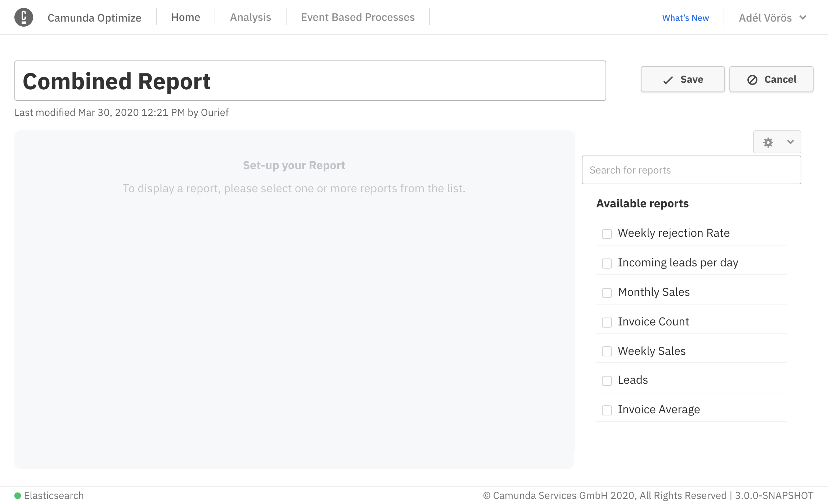Viewport: 828px width, 504px height.
Task: Tick the Monthly Sales checkbox
Action: pyautogui.click(x=607, y=293)
